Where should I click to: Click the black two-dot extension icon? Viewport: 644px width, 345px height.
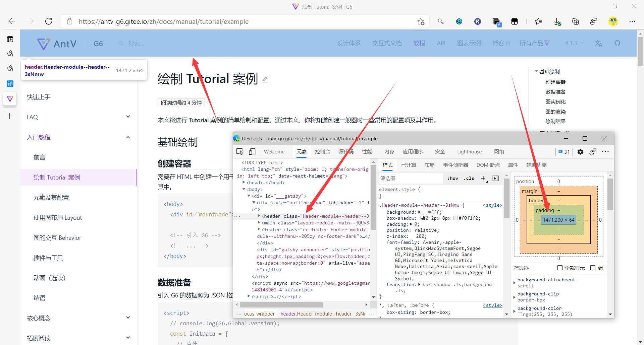pos(515,21)
